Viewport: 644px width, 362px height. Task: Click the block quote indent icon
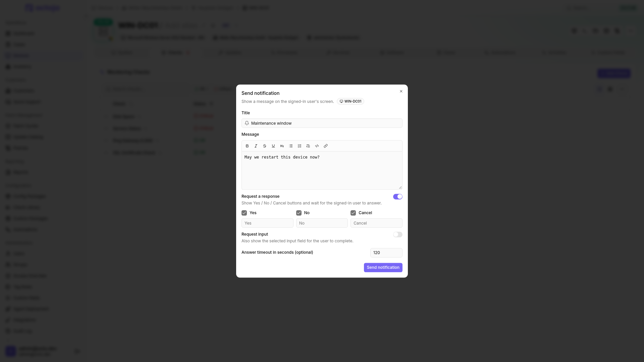point(308,146)
